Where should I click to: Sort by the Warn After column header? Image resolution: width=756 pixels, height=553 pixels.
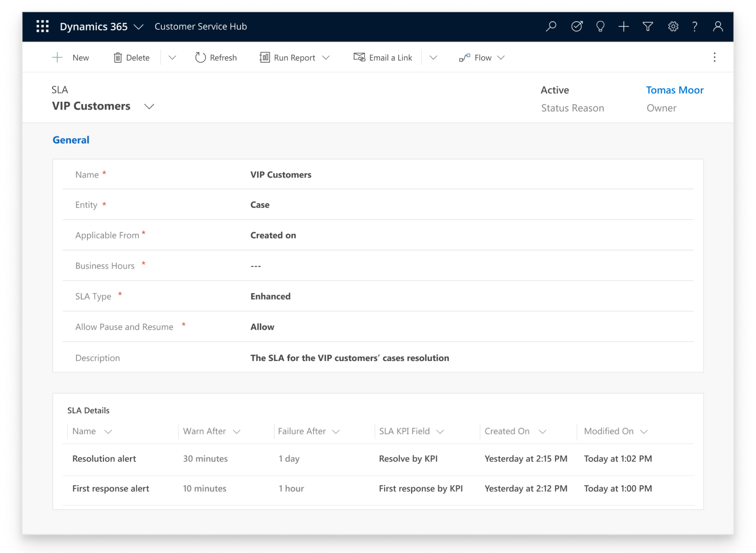coord(205,432)
